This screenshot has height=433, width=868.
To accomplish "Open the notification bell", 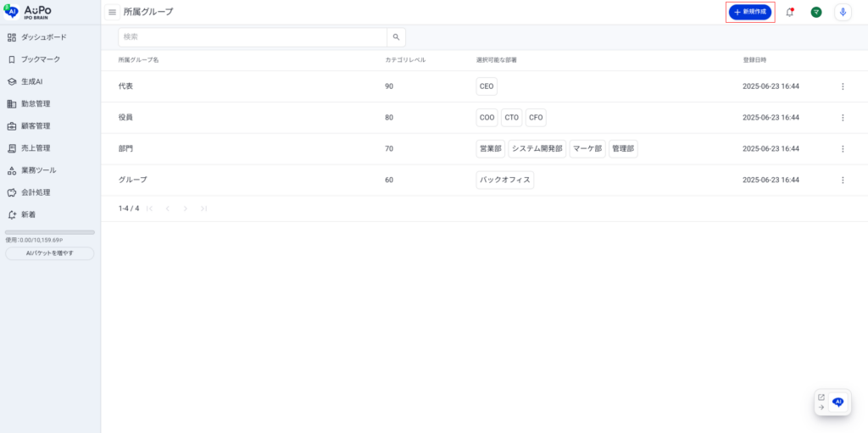I will 790,12.
